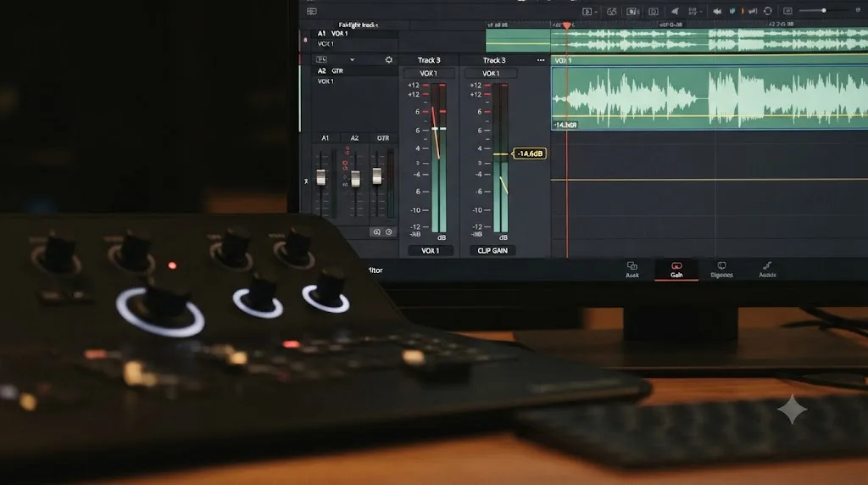868x485 pixels.
Task: Toggle the red record-arm dot on track A1
Action: (305, 40)
